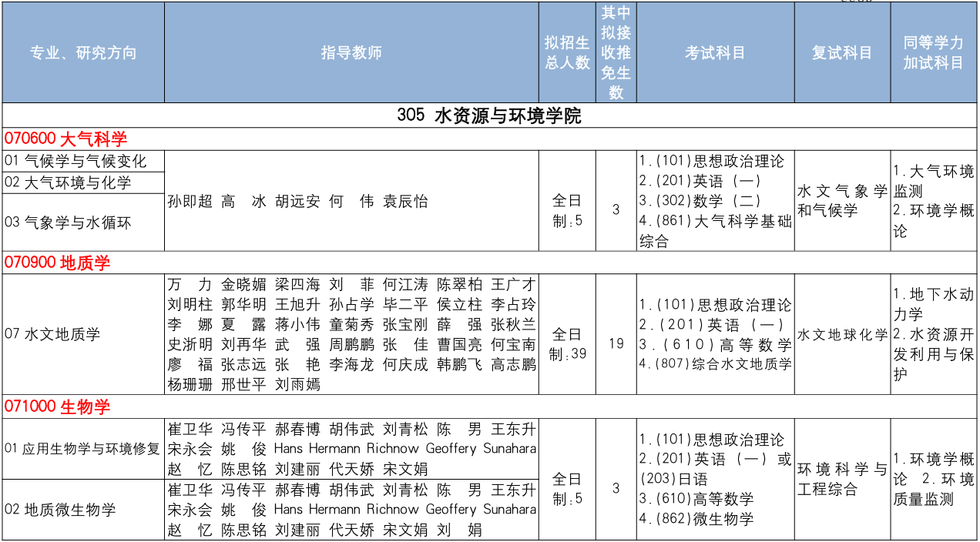Select the 大气科学 advisors cell starting 孙即超
Viewport: 980px width, 542px height.
(x=351, y=201)
